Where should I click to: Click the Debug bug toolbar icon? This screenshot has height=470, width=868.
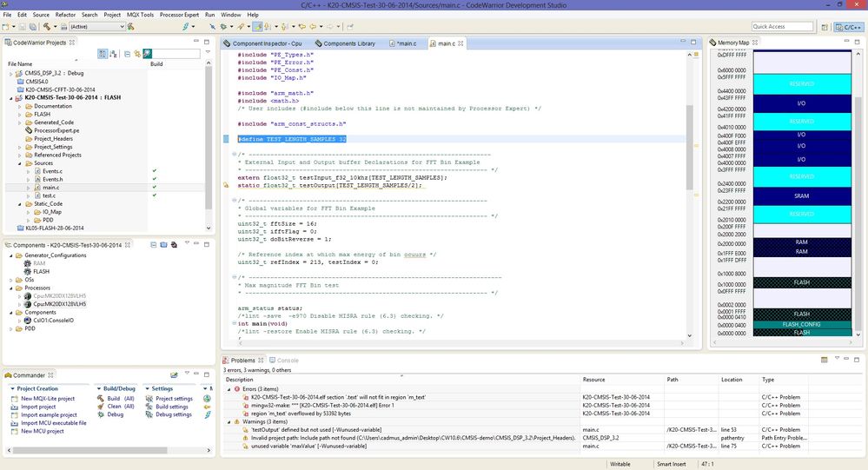(x=223, y=27)
